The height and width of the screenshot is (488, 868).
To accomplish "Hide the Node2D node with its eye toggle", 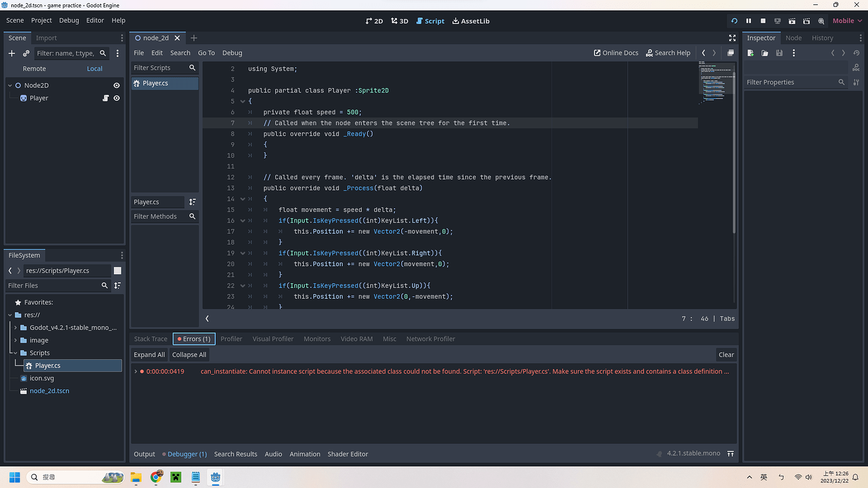I will click(116, 85).
